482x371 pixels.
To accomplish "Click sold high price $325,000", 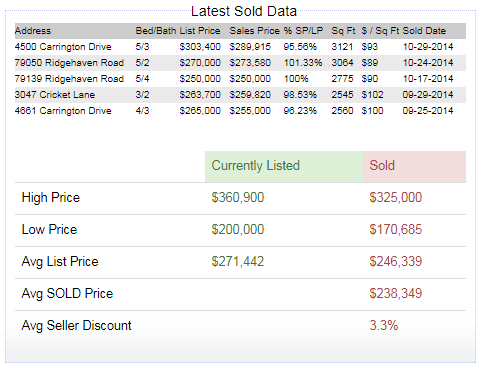I will tap(396, 198).
